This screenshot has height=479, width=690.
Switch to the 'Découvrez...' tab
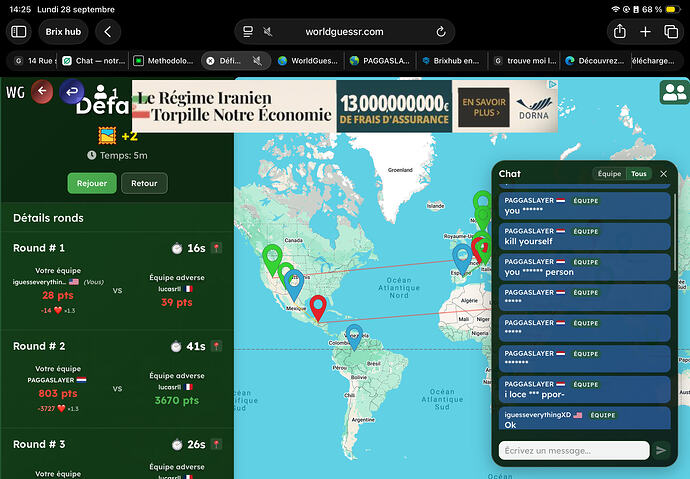(595, 61)
